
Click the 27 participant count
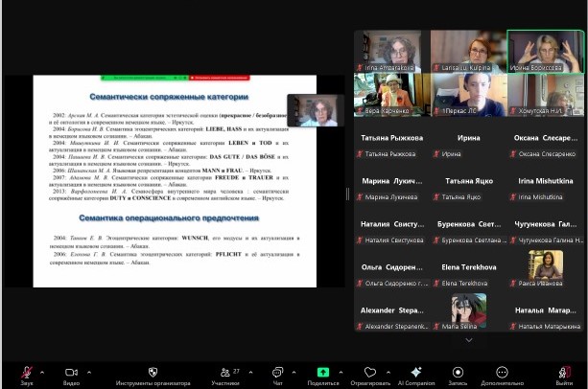pyautogui.click(x=236, y=371)
